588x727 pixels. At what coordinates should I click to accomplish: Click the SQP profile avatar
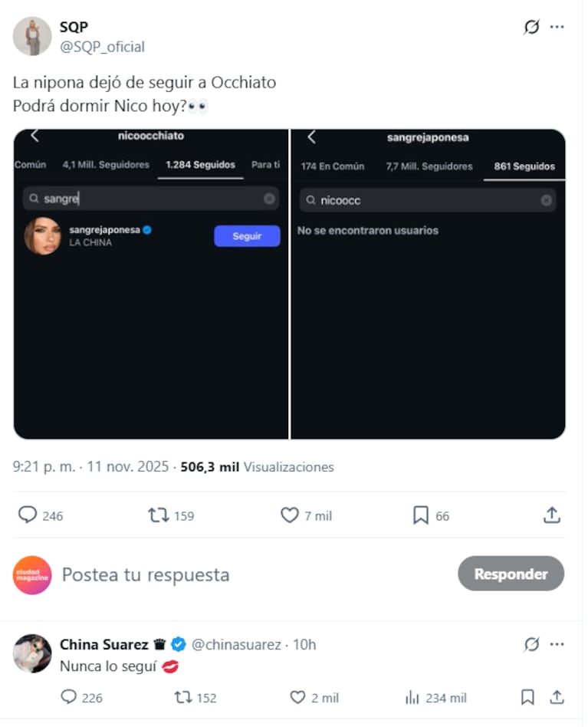[32, 36]
